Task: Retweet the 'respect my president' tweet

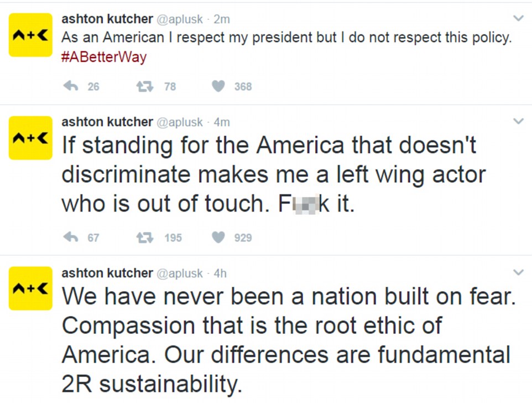Action: pos(145,86)
